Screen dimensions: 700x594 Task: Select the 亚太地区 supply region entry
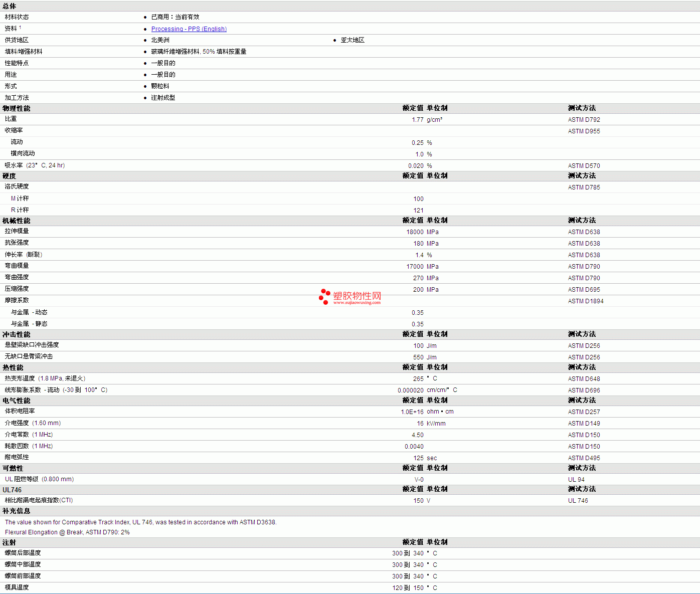pyautogui.click(x=353, y=40)
